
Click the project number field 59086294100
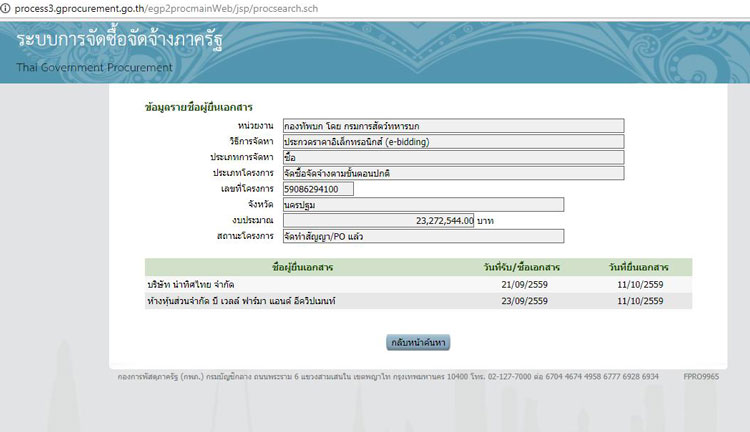[x=318, y=189]
